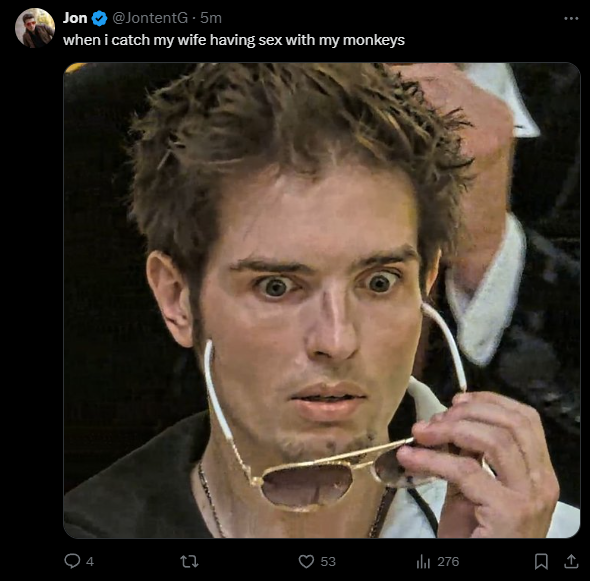Like the post with the heart icon
This screenshot has width=590, height=581.
click(306, 561)
